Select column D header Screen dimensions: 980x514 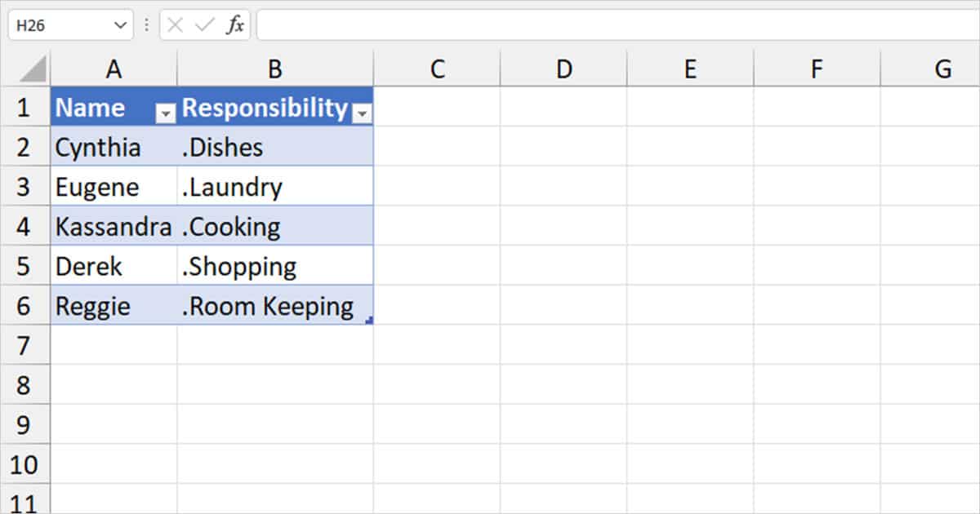(x=563, y=69)
